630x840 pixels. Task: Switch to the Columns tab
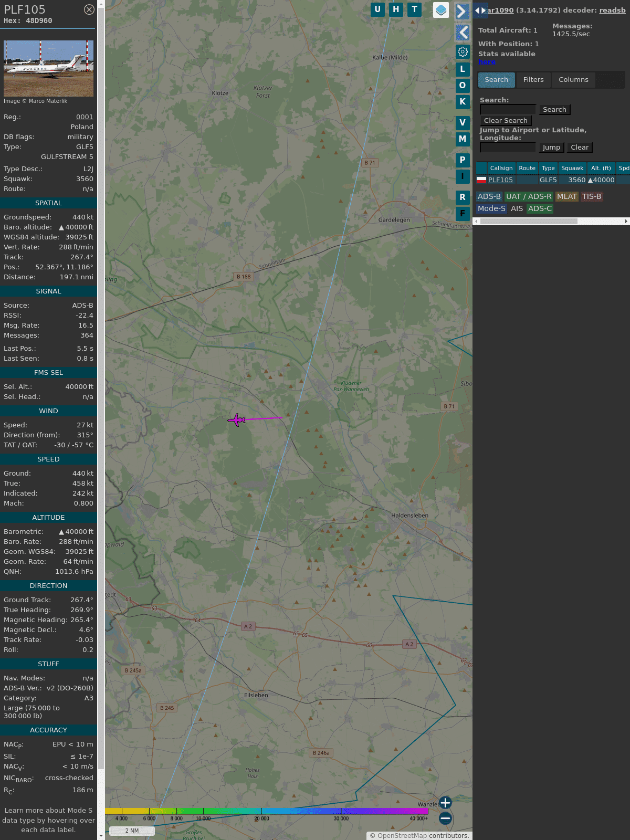pos(573,80)
